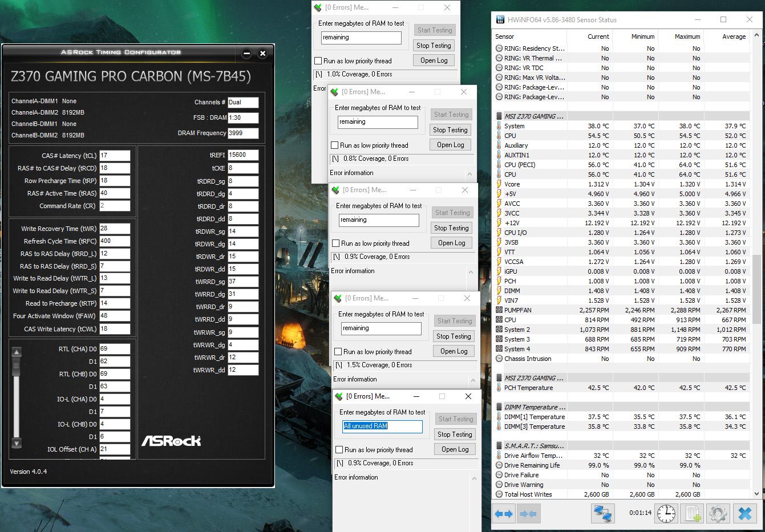
Task: Select the Total Host Writes sensor row
Action: [621, 494]
